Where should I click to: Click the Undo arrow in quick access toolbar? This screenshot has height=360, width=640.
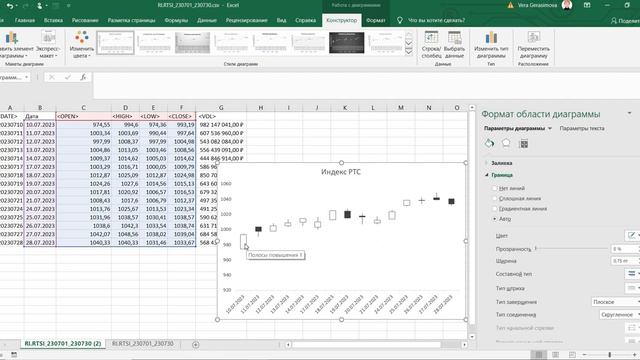pos(10,6)
